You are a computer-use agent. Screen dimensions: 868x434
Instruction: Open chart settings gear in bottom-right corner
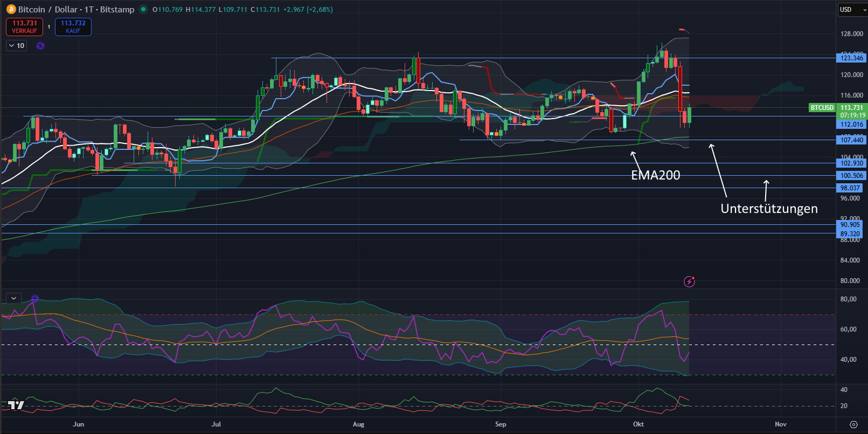(x=853, y=424)
